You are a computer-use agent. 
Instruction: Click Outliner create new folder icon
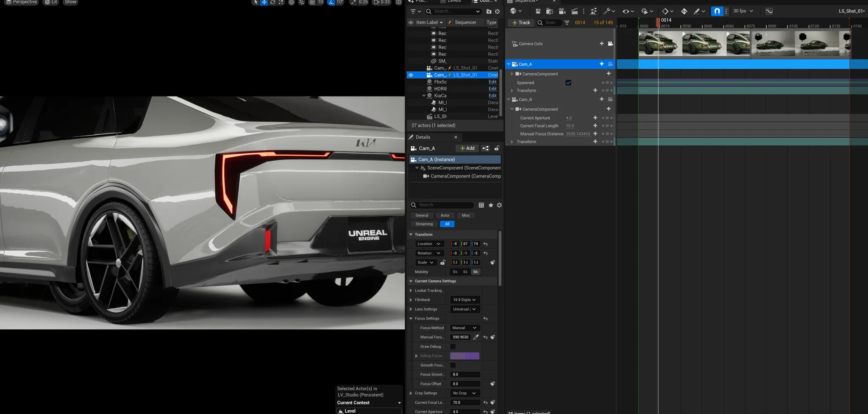(x=489, y=11)
